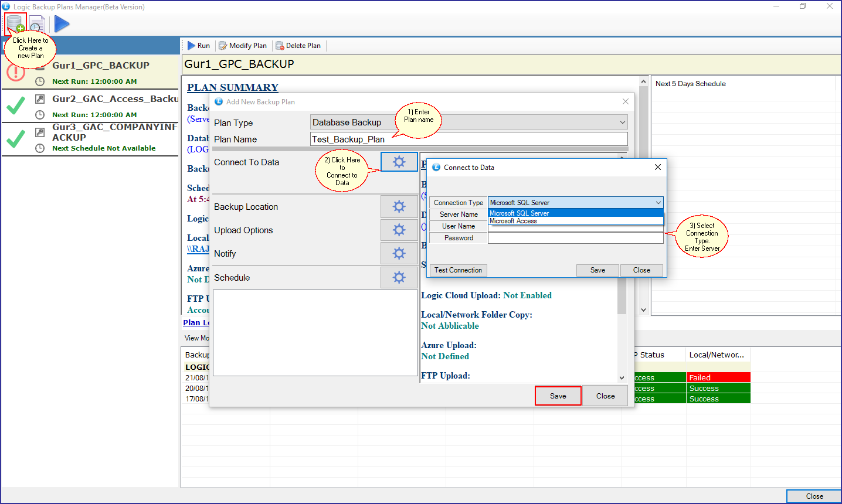
Task: Click Test Connection button
Action: point(459,270)
